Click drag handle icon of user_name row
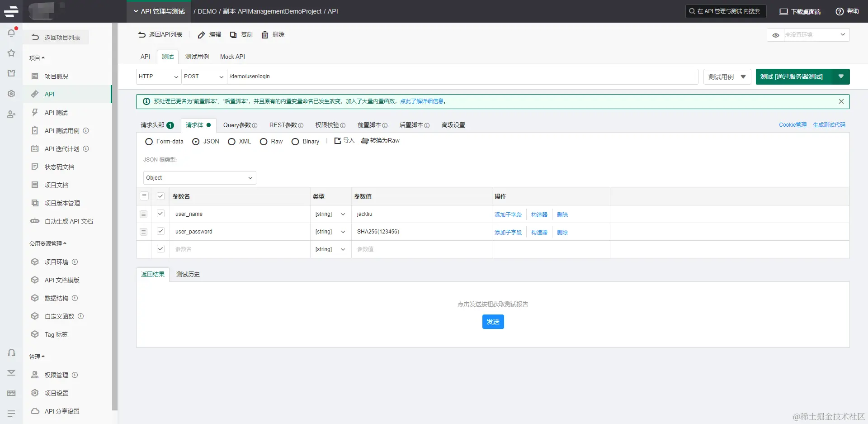This screenshot has width=868, height=424. click(144, 214)
